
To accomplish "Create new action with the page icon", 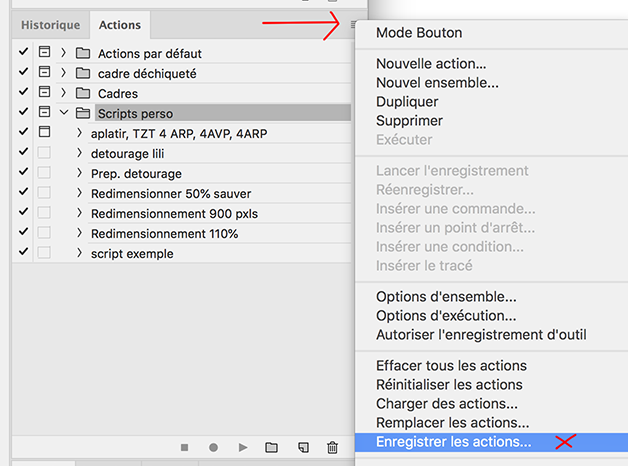I will [303, 447].
